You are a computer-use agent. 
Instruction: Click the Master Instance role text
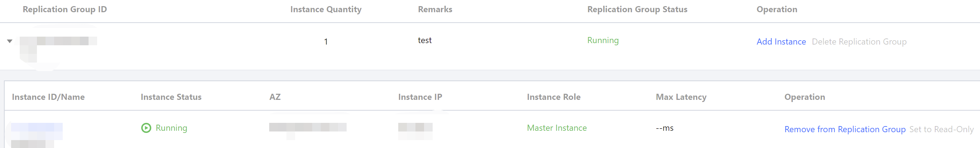point(557,128)
